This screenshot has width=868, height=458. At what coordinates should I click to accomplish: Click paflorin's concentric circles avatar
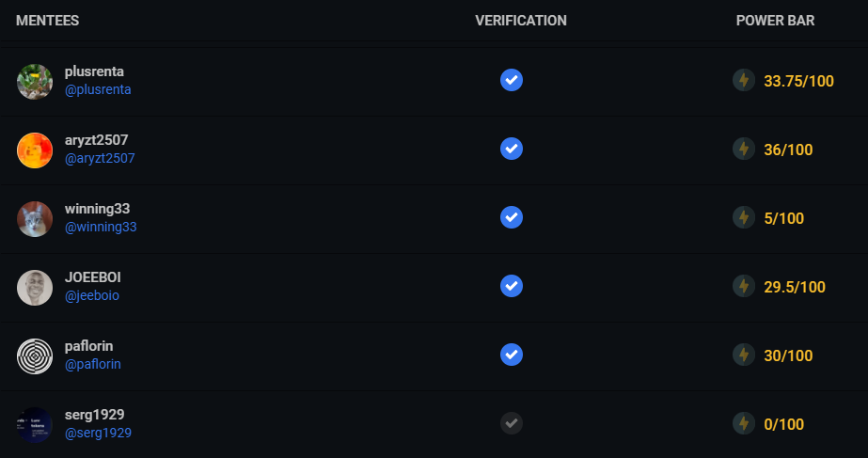(x=35, y=356)
